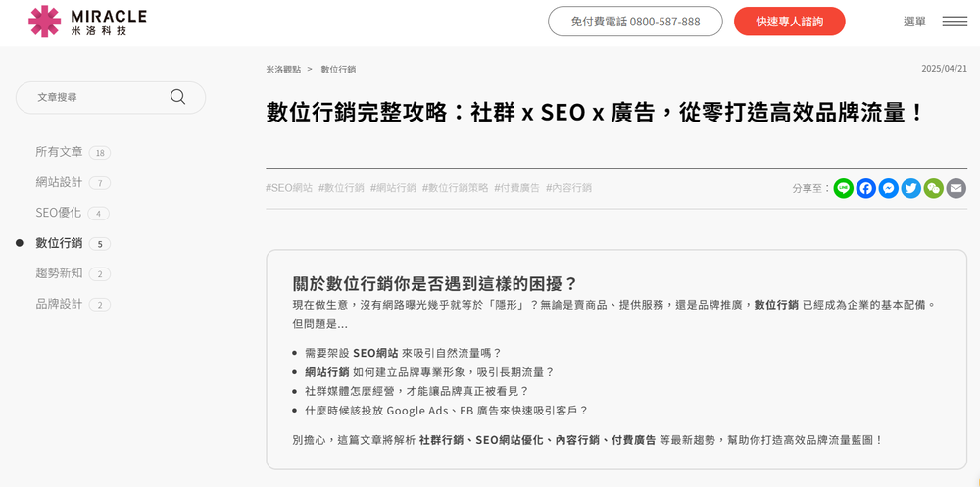This screenshot has width=980, height=487.
Task: Share the article on LINE
Action: 844,188
